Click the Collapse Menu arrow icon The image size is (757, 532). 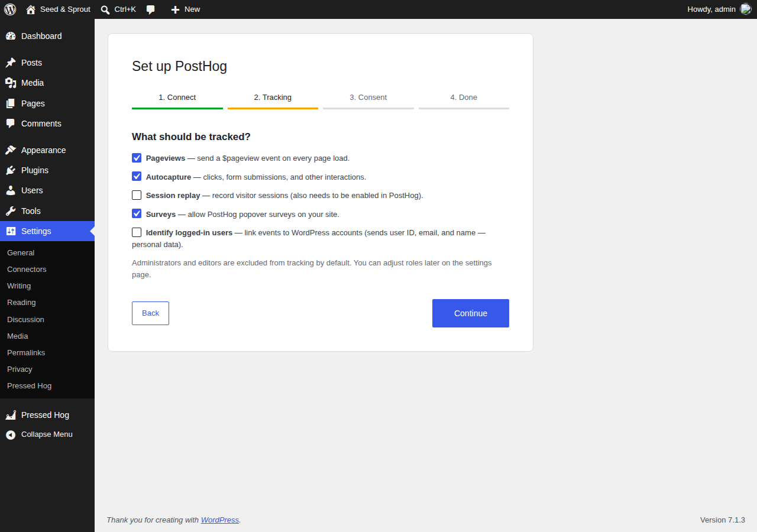pyautogui.click(x=11, y=434)
